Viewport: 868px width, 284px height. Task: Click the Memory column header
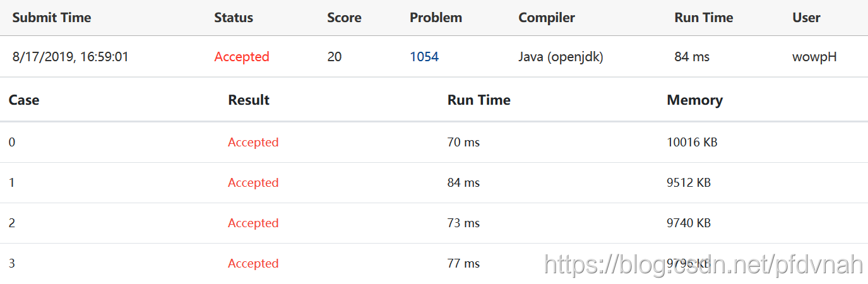(x=694, y=100)
